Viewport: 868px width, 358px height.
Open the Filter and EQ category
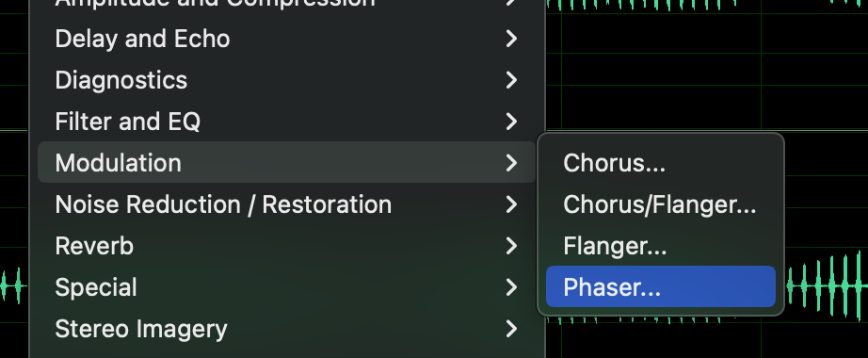[x=287, y=122]
